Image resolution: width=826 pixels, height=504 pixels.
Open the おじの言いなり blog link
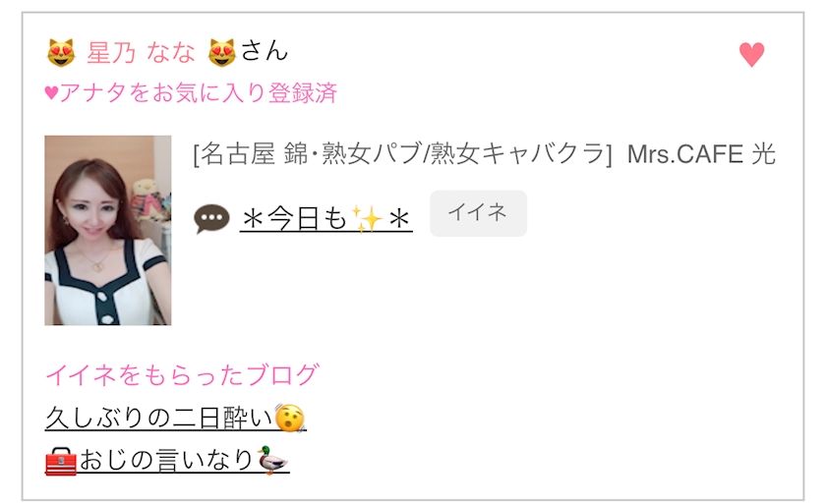click(167, 461)
